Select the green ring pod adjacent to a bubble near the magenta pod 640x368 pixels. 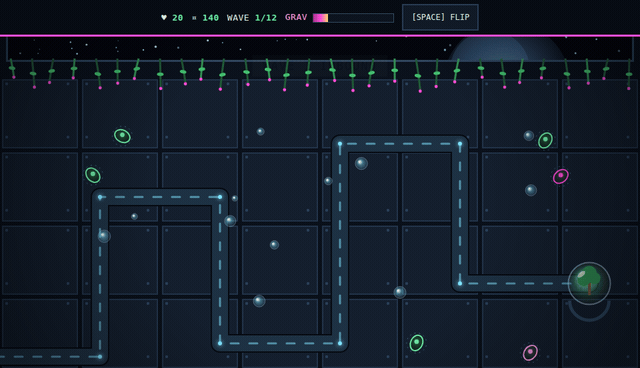pos(545,140)
